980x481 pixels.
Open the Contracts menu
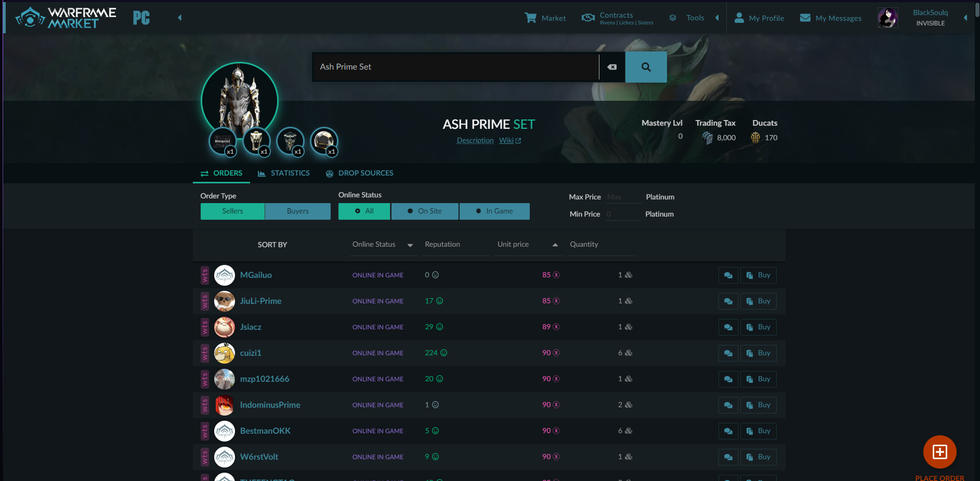point(617,18)
